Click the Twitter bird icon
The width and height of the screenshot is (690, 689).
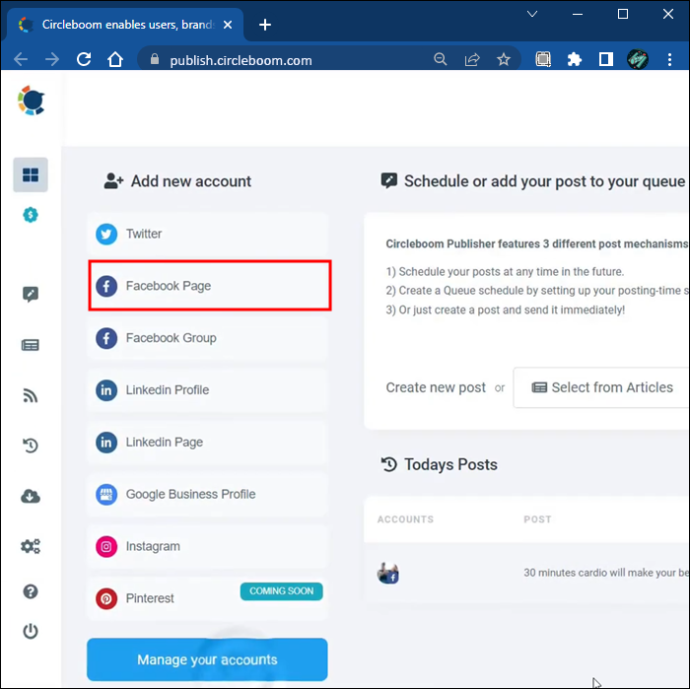click(106, 234)
